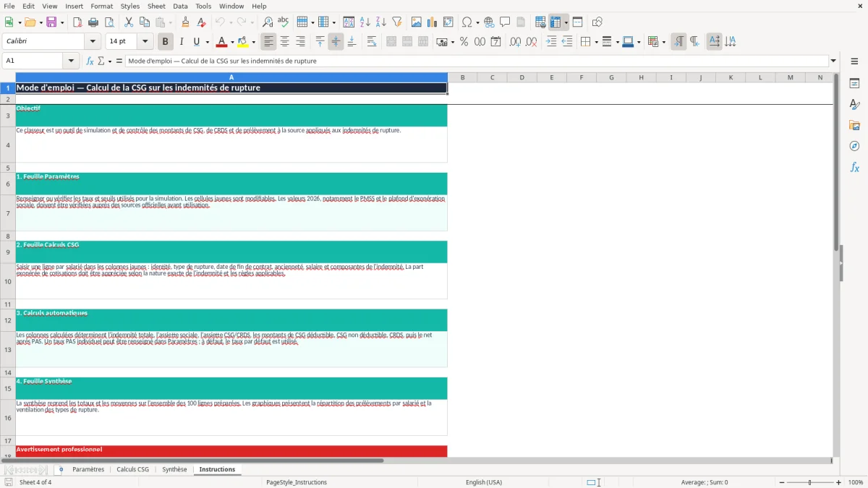Screen dimensions: 868x488
Task: Cut selection with scissors icon
Action: point(128,22)
